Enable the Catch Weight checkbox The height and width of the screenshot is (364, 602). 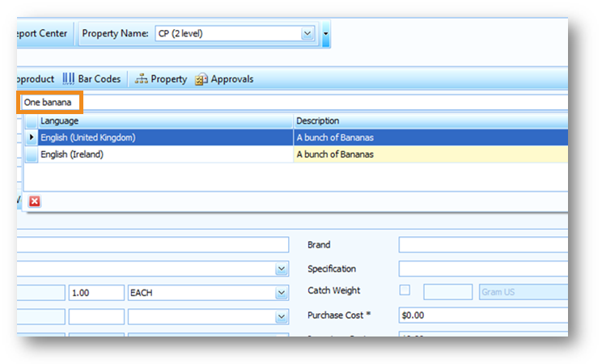pyautogui.click(x=405, y=291)
